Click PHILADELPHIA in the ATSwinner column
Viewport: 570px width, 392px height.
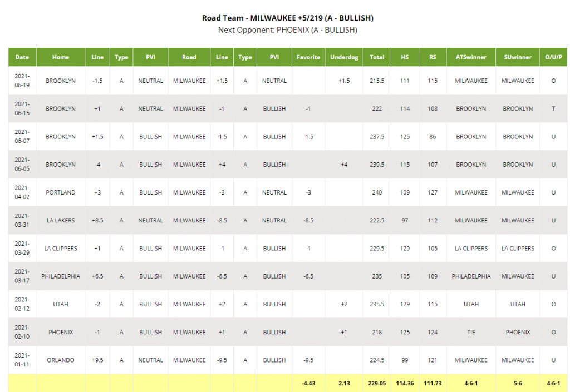471,276
